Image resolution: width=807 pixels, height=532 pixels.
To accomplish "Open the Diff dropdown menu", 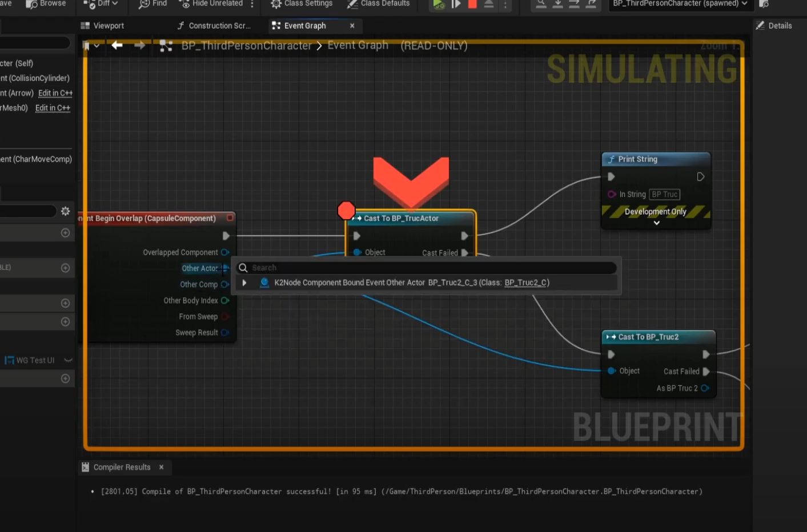I will coord(101,3).
